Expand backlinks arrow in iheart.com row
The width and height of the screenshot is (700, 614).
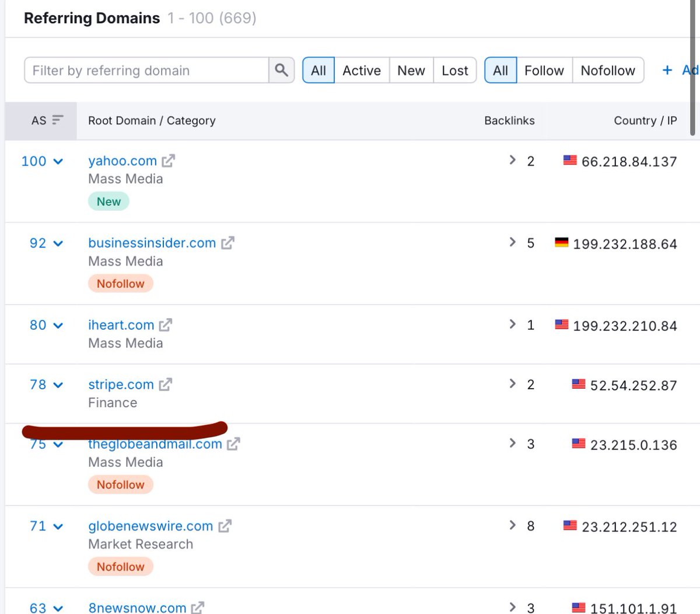[x=512, y=324]
